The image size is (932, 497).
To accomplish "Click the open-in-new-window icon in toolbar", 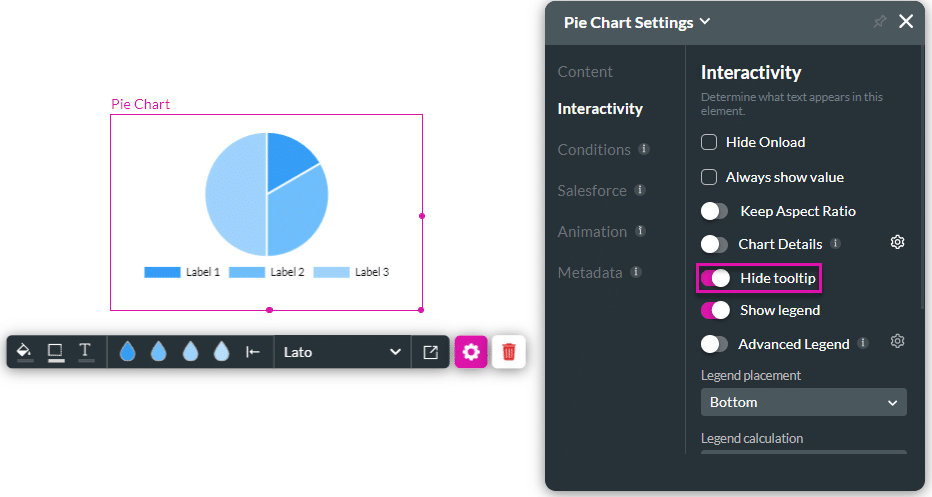I will pyautogui.click(x=430, y=352).
